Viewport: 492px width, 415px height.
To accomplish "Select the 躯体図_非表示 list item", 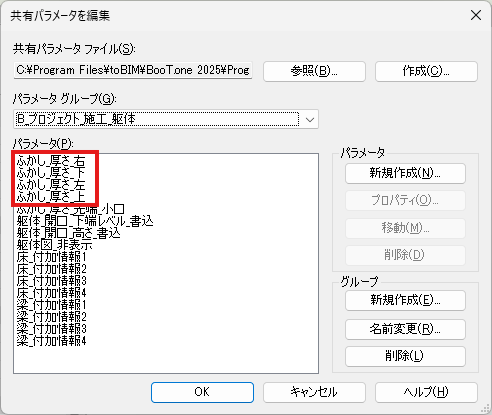I will pyautogui.click(x=54, y=245).
